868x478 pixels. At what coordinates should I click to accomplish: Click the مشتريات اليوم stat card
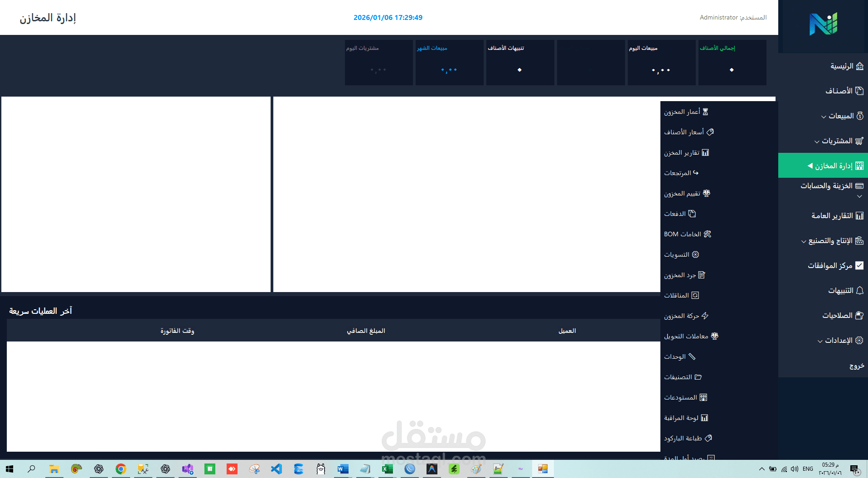tap(378, 63)
